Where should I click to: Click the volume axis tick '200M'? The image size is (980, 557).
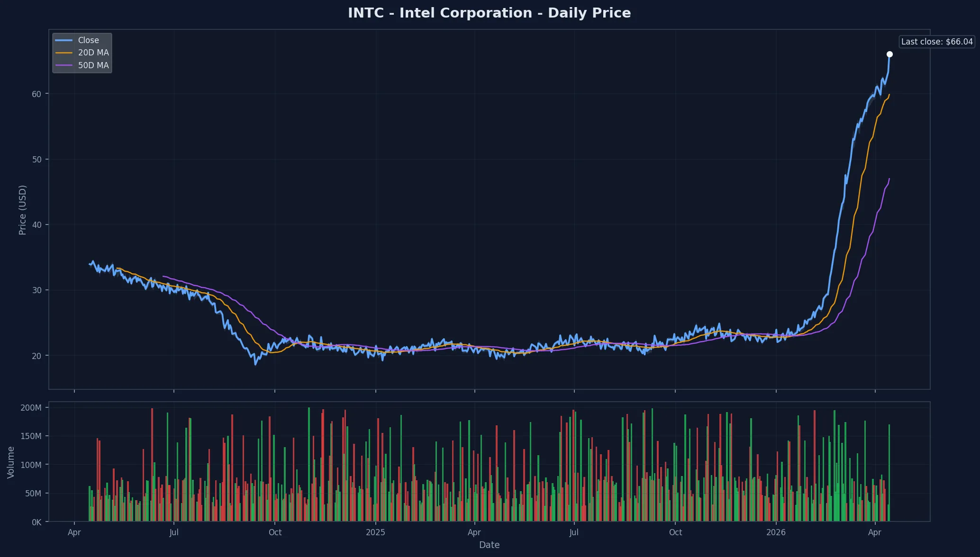click(x=31, y=407)
